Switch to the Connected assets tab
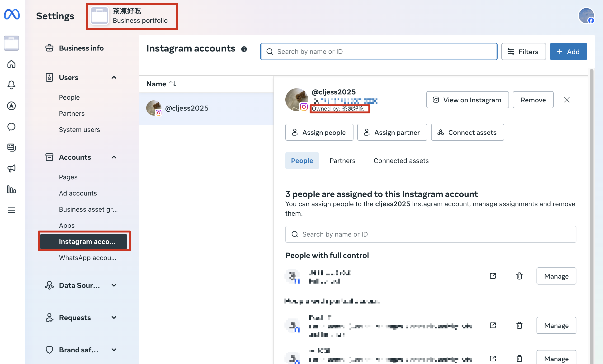This screenshot has width=603, height=364. pos(401,161)
